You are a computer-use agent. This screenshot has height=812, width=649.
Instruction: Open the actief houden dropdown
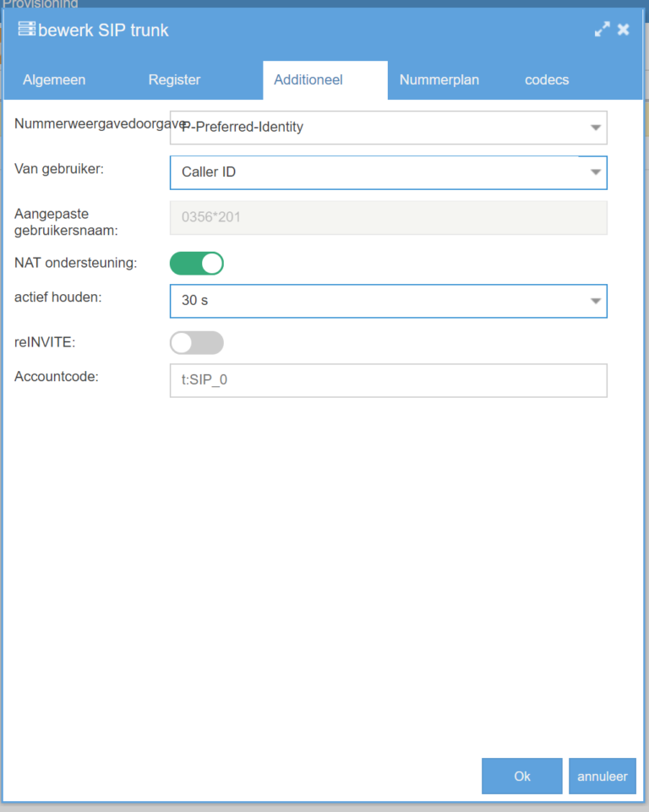tap(595, 301)
